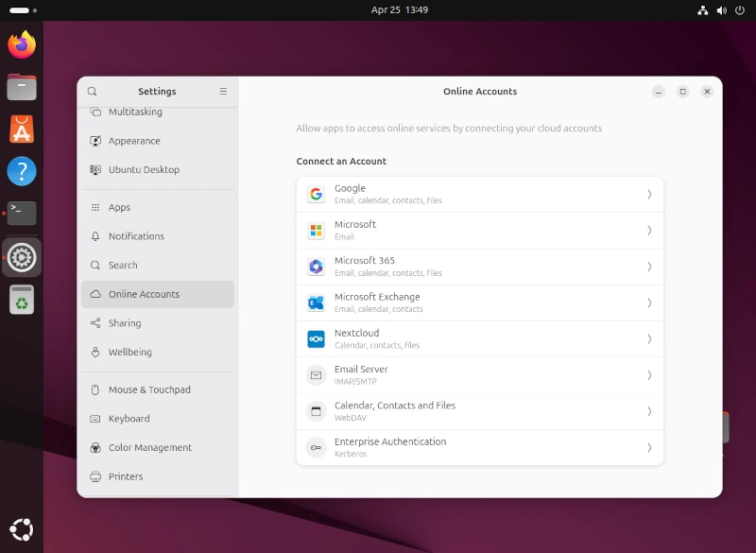Image resolution: width=756 pixels, height=553 pixels.
Task: Open Trash from the dock
Action: pyautogui.click(x=22, y=300)
